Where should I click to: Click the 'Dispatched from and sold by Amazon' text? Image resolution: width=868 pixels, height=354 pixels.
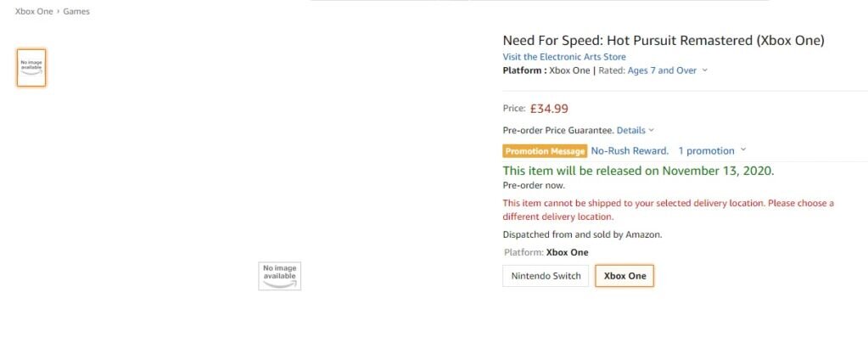click(x=582, y=234)
